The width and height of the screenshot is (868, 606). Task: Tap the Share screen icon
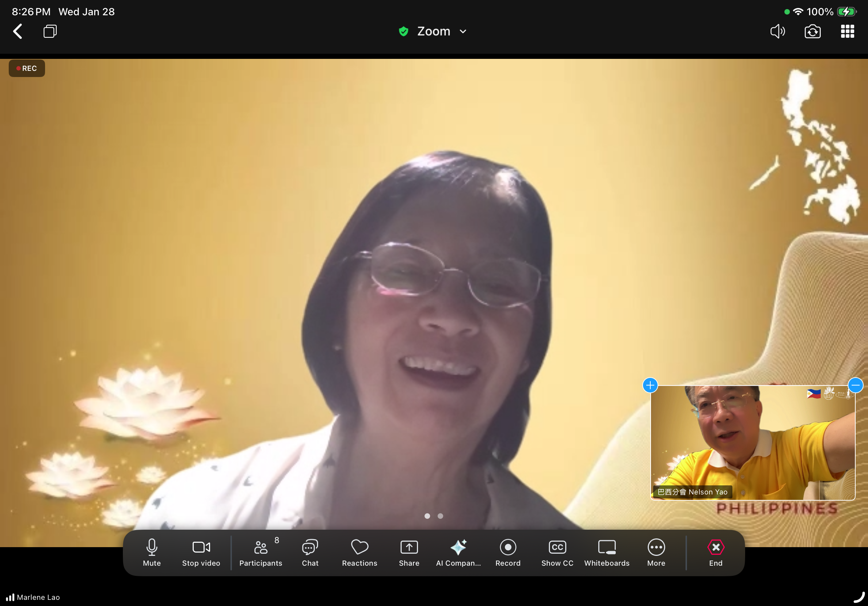point(409,552)
